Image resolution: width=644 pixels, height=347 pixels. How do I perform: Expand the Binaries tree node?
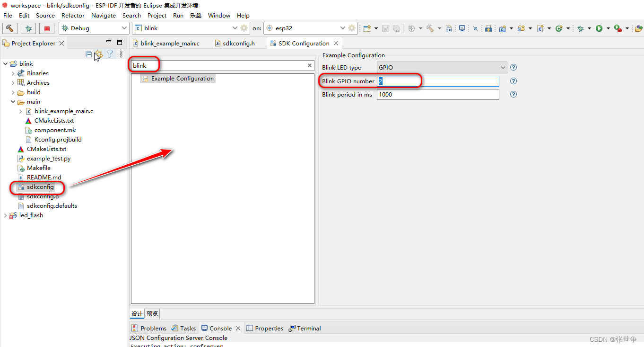pyautogui.click(x=13, y=73)
